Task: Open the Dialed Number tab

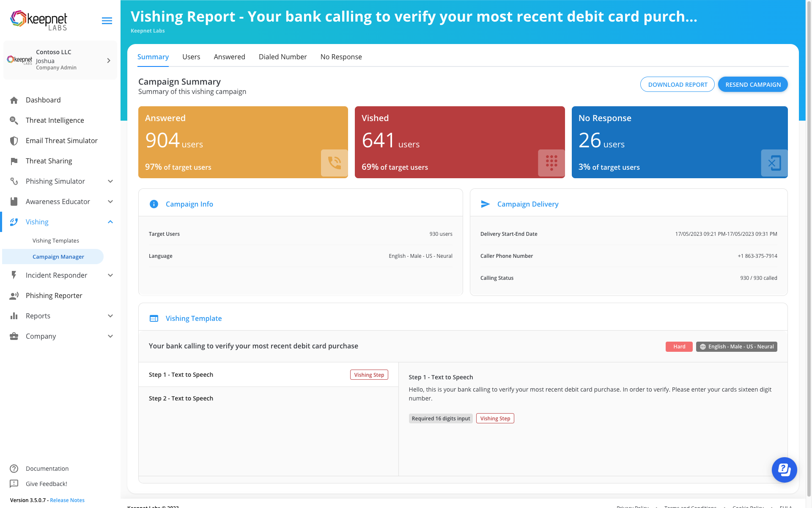Action: pyautogui.click(x=283, y=57)
